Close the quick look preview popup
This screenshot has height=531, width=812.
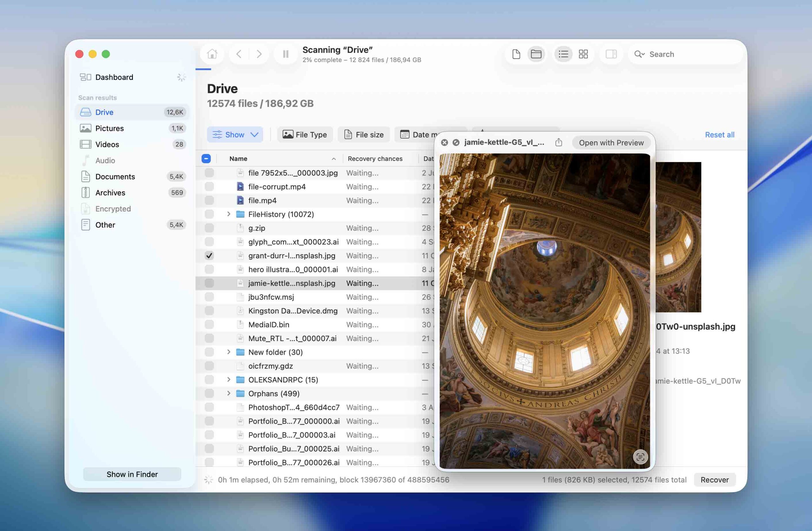tap(444, 143)
